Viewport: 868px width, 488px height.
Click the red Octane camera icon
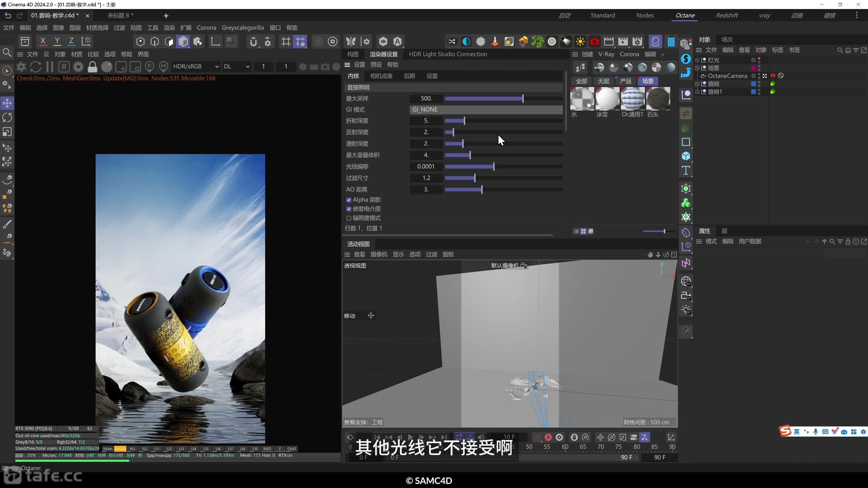(594, 42)
